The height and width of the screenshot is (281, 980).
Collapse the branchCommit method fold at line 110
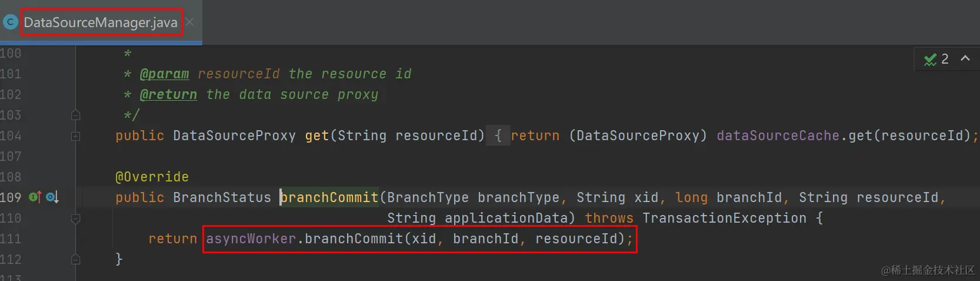click(76, 219)
